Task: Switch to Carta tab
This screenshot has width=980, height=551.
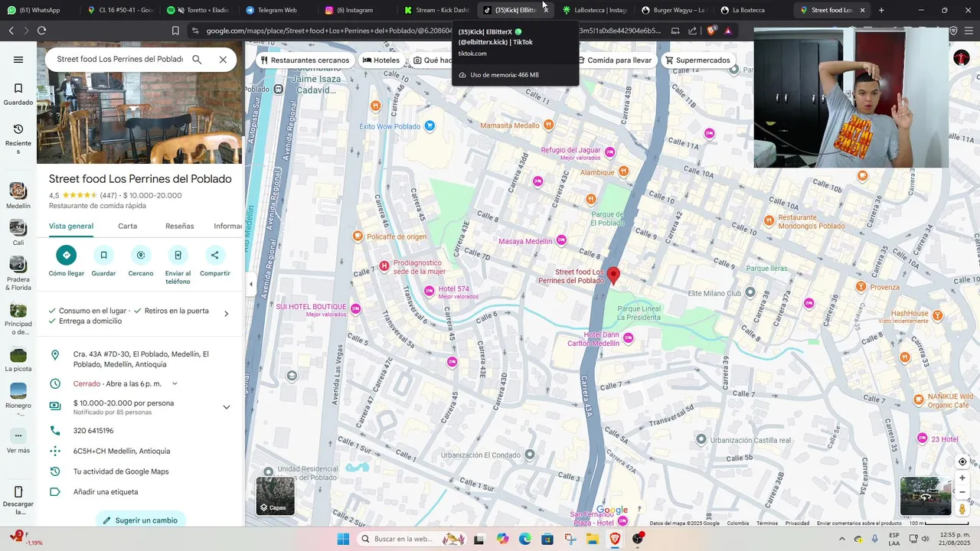Action: [128, 227]
